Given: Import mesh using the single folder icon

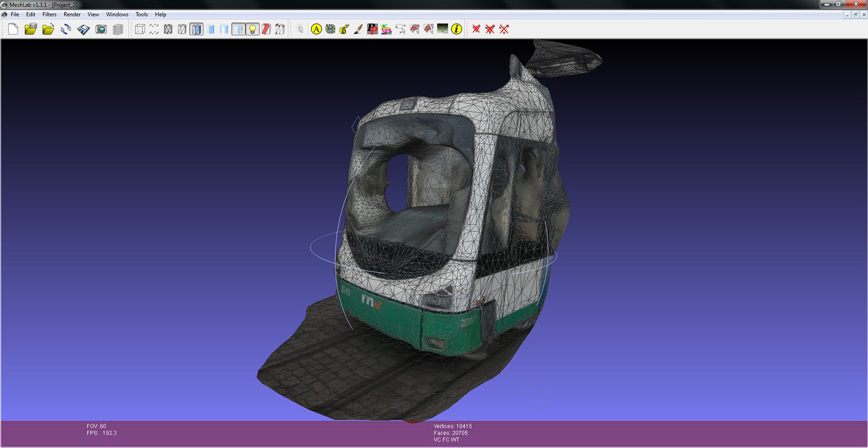Looking at the screenshot, I should tap(48, 29).
